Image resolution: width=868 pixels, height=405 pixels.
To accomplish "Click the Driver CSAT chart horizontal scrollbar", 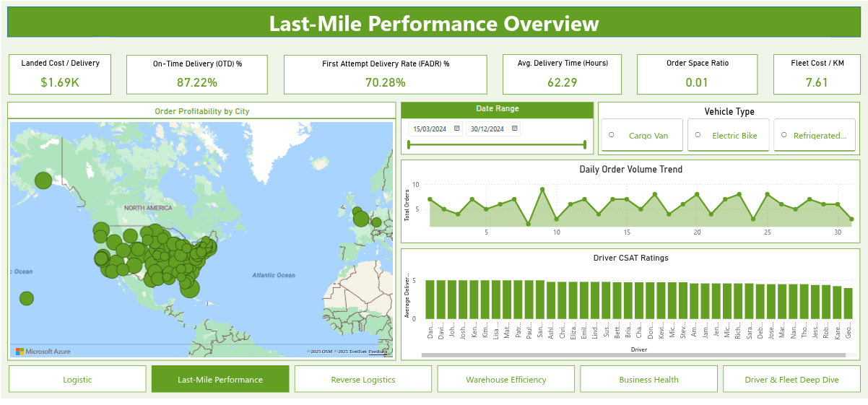I will [633, 355].
